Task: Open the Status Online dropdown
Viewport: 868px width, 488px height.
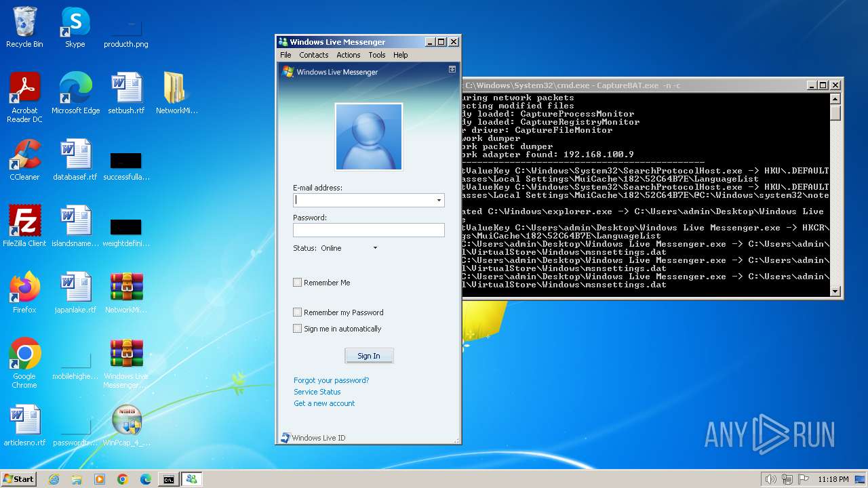Action: click(375, 248)
